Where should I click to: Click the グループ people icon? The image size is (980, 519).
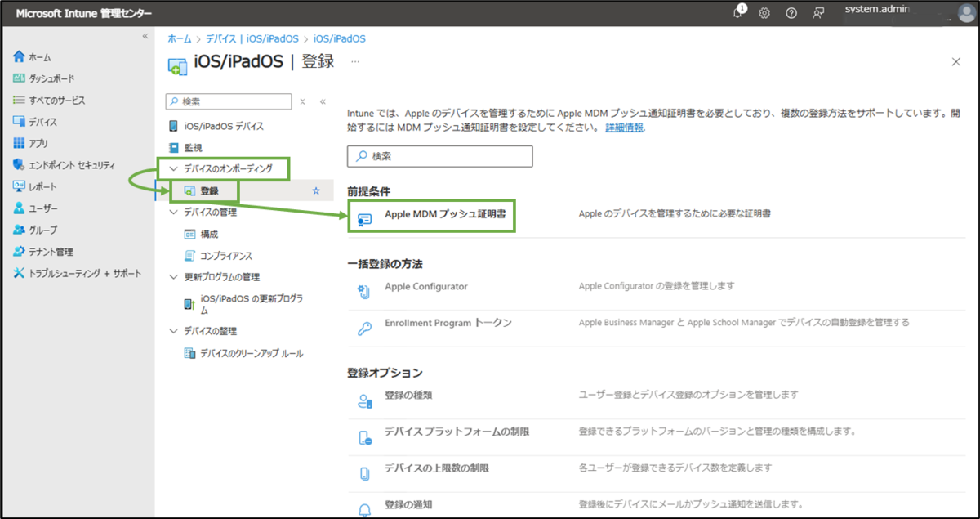tap(20, 230)
